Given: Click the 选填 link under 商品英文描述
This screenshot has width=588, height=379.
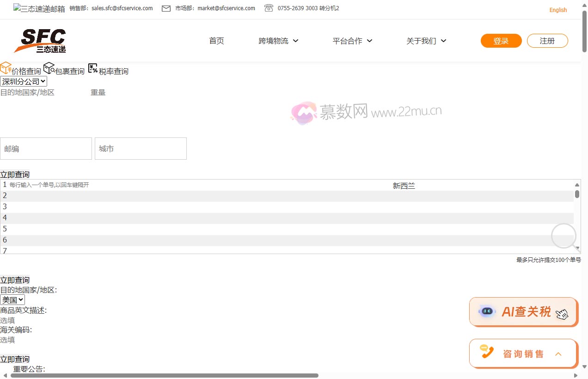Looking at the screenshot, I should [x=7, y=320].
